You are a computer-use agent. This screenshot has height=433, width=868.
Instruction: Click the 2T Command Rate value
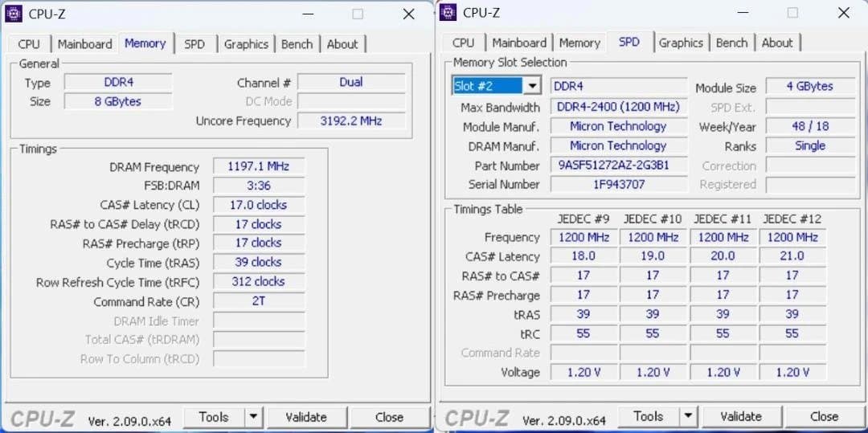coord(259,301)
